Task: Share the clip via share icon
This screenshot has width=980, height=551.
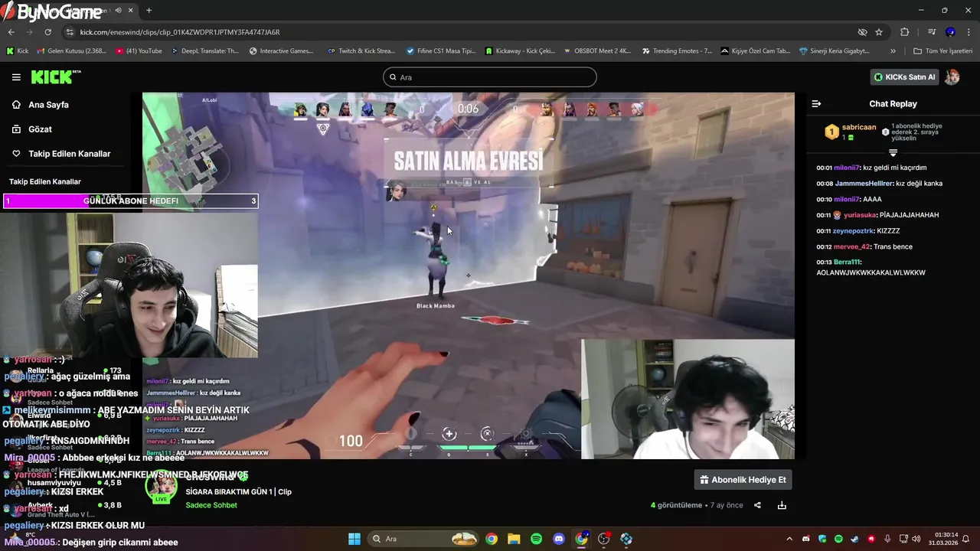Action: [x=757, y=505]
